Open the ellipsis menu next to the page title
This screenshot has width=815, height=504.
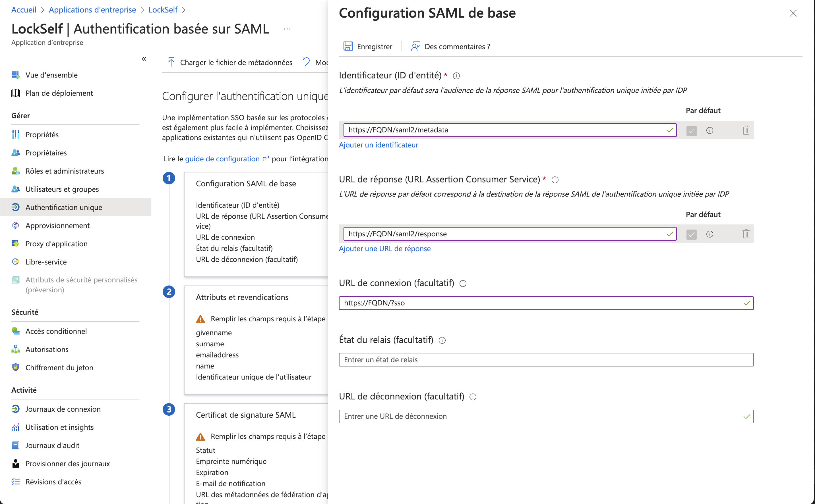coord(287,29)
